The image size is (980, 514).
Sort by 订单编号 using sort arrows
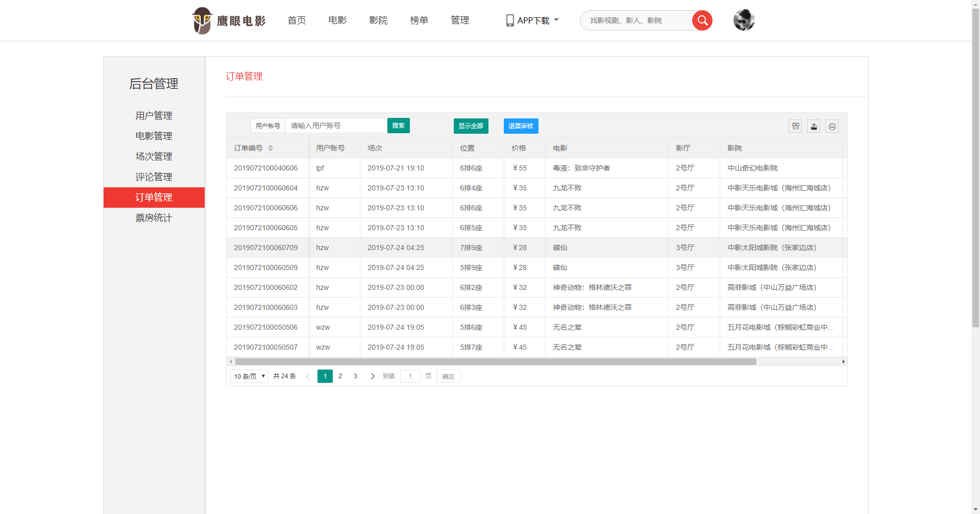pyautogui.click(x=271, y=148)
